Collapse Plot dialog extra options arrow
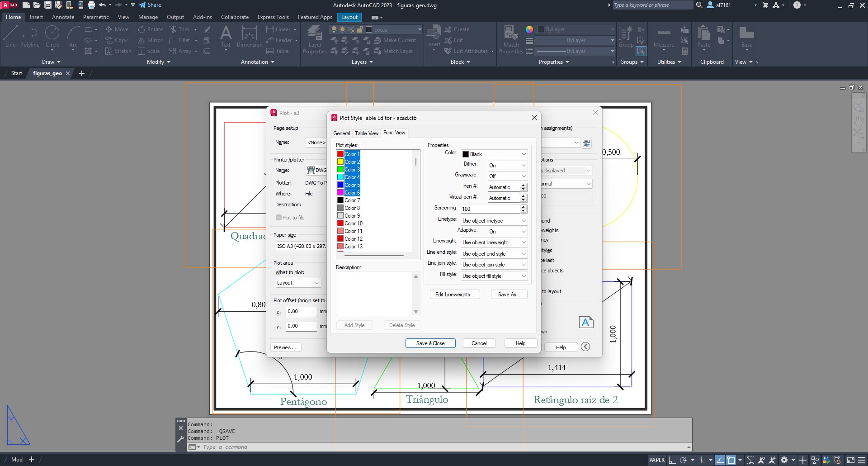Screen dimensions: 868x466 pyautogui.click(x=585, y=347)
